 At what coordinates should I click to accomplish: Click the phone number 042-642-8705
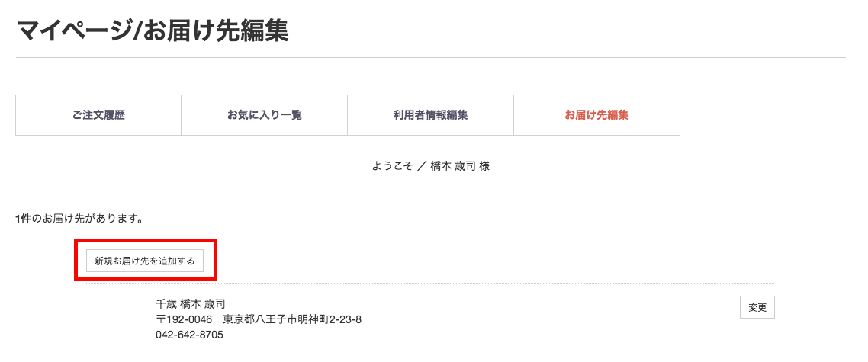click(189, 334)
